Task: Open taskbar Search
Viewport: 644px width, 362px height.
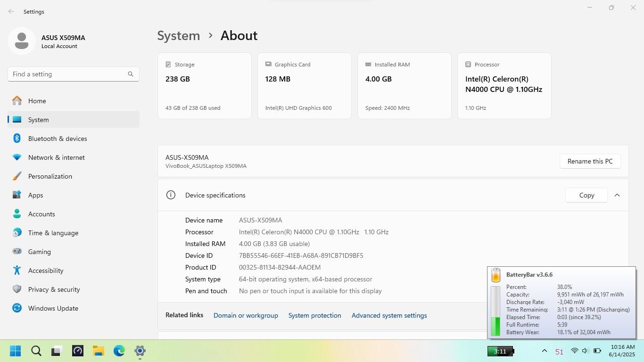Action: [x=36, y=351]
